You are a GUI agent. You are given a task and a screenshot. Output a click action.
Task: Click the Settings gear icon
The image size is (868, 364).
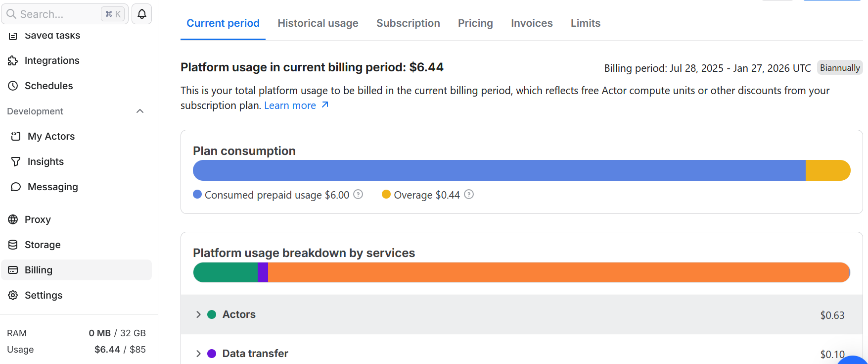13,295
